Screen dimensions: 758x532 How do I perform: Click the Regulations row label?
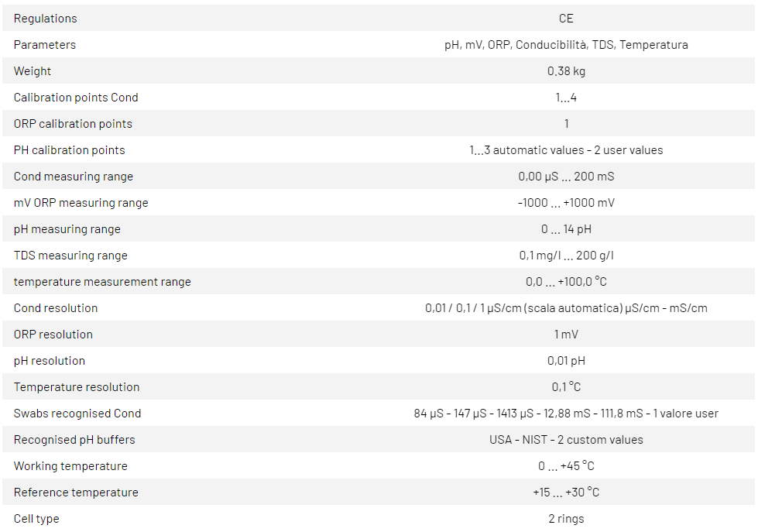point(45,19)
